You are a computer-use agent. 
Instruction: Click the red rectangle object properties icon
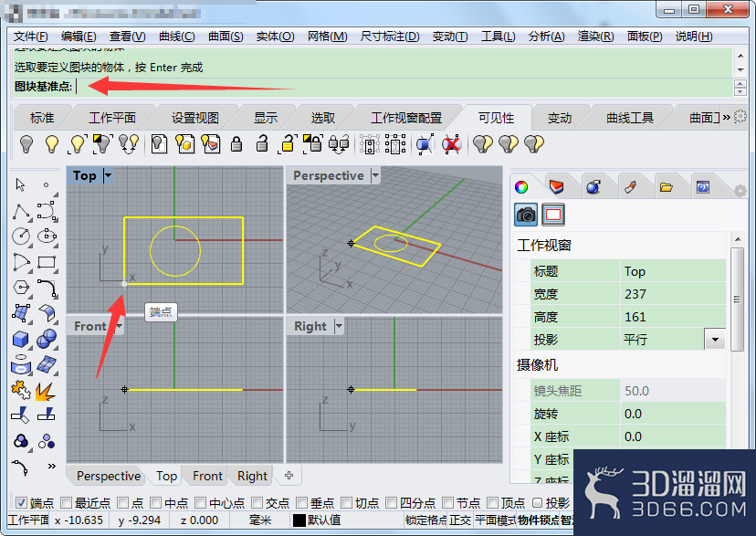click(553, 215)
